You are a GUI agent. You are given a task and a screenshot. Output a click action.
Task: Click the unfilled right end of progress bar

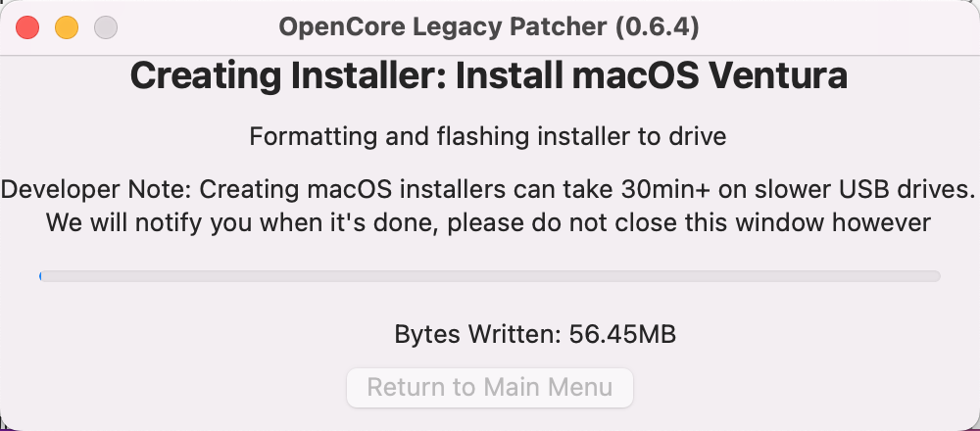pos(931,276)
